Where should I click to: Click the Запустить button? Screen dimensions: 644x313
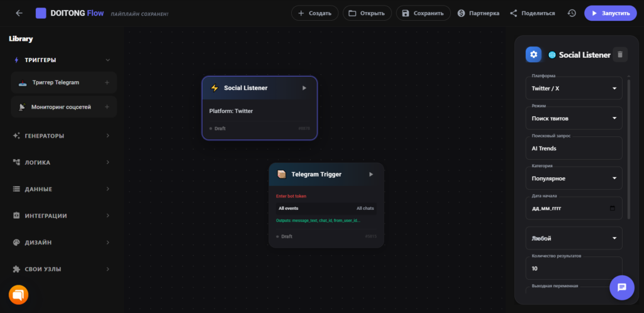click(x=610, y=13)
